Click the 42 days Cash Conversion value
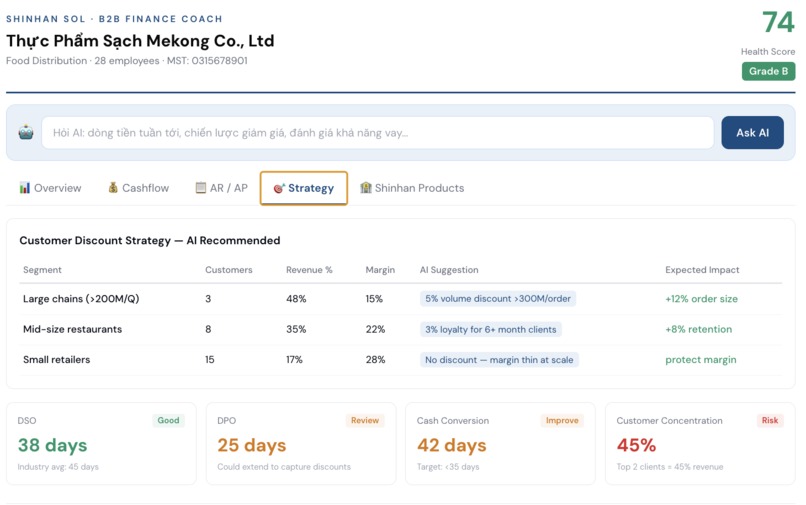 point(451,445)
